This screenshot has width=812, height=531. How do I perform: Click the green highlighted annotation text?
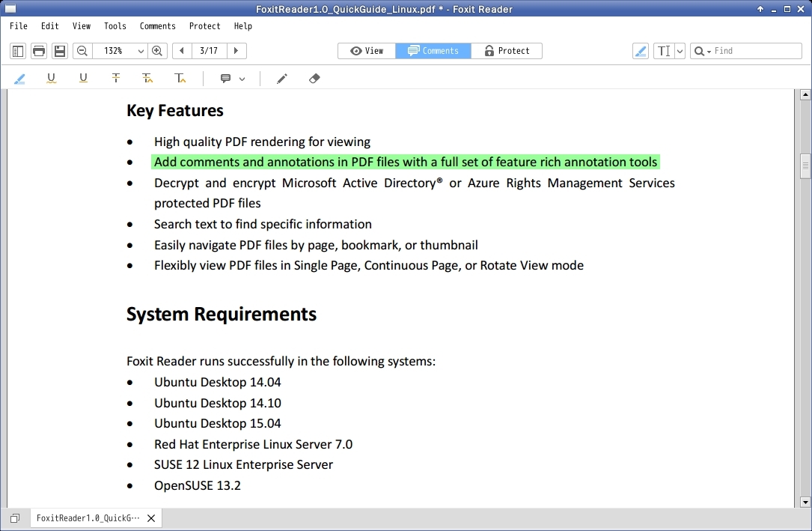click(406, 163)
